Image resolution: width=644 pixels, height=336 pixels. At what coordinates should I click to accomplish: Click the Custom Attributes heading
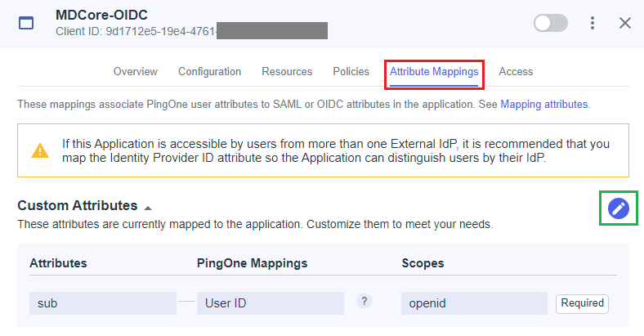pyautogui.click(x=77, y=205)
